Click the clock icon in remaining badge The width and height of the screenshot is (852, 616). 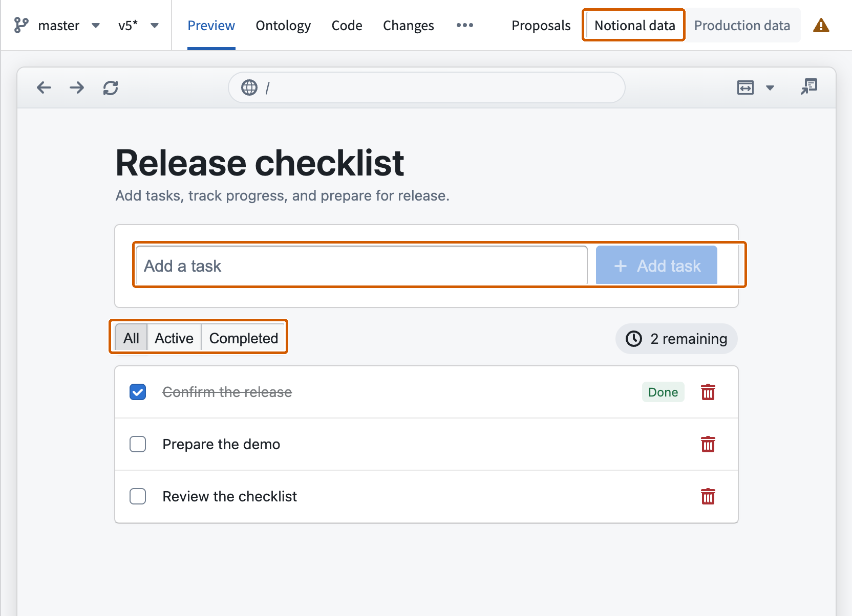coord(634,339)
